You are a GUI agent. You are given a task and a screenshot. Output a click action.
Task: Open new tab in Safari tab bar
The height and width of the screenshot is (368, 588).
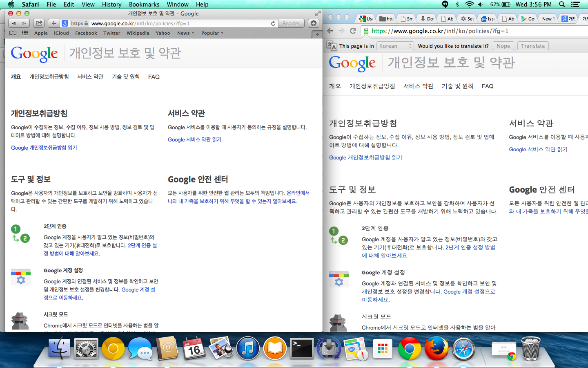(x=317, y=34)
